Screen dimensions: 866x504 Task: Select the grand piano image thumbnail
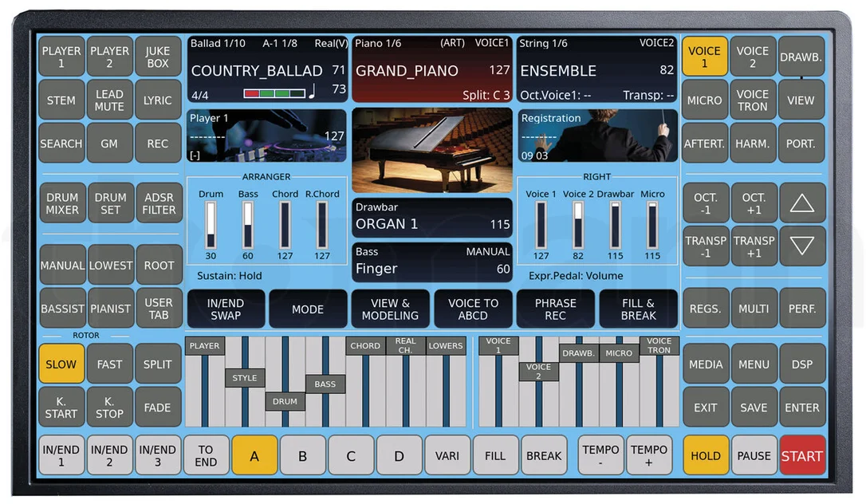coord(432,150)
